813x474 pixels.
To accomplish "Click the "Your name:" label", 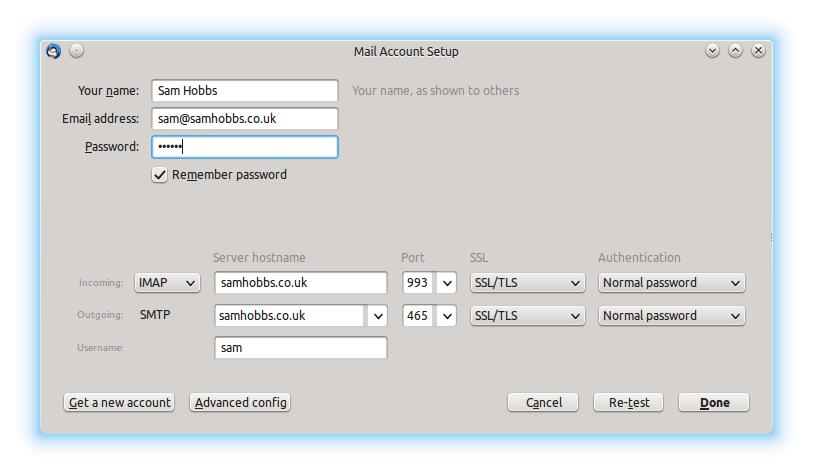I will tap(108, 91).
